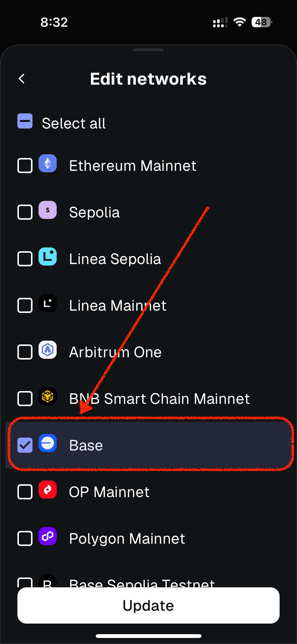Tap the Sepolia network icon

tap(48, 210)
